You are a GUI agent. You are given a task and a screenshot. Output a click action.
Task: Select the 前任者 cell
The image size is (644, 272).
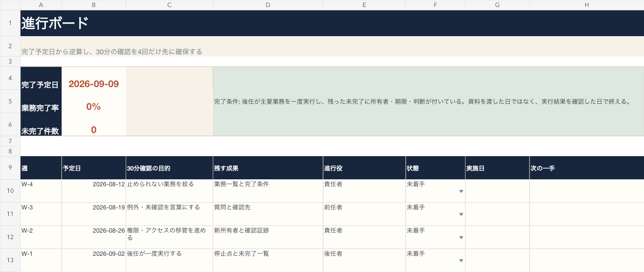[x=365, y=214]
